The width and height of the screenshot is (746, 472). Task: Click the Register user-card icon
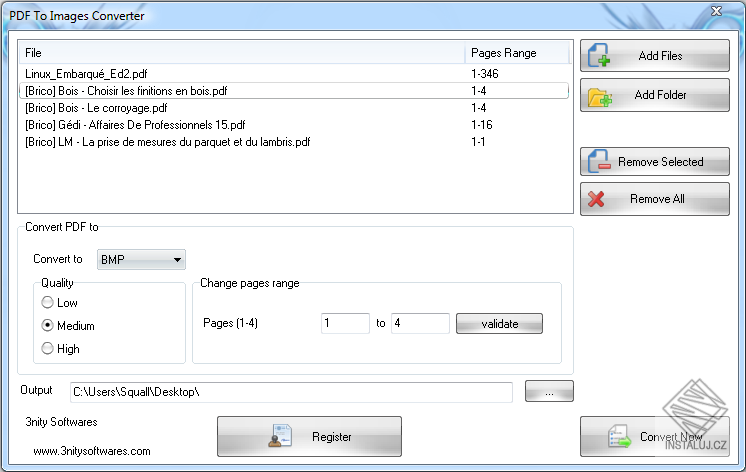coord(280,436)
